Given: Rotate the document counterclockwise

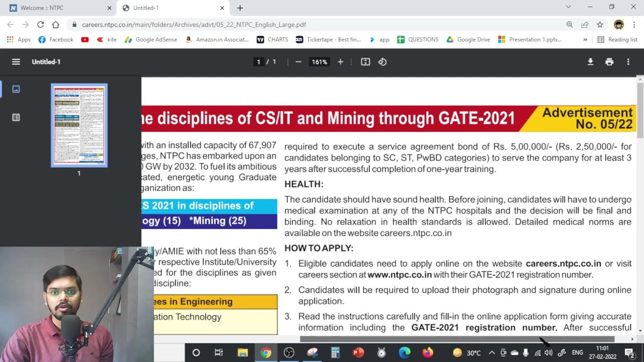Looking at the screenshot, I should [382, 62].
